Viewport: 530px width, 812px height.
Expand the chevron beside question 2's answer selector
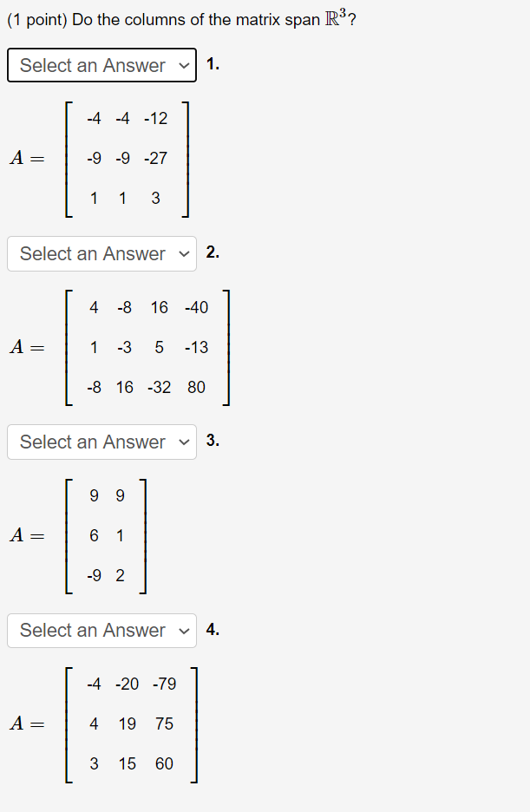183,253
